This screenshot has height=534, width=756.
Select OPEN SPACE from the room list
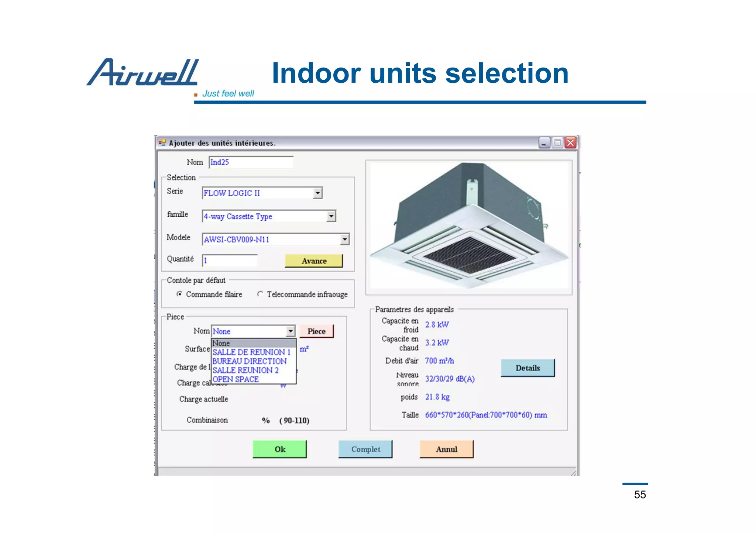click(x=254, y=379)
